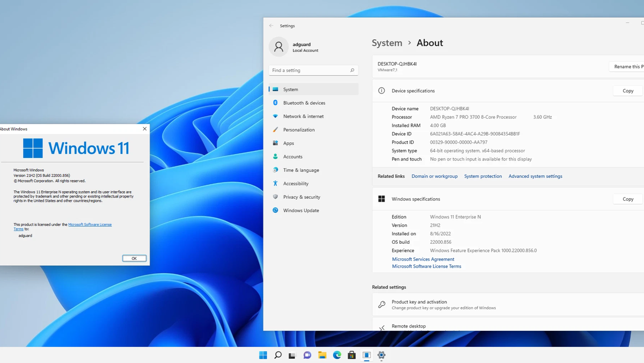644x363 pixels.
Task: Open Personalization settings
Action: pos(313,129)
